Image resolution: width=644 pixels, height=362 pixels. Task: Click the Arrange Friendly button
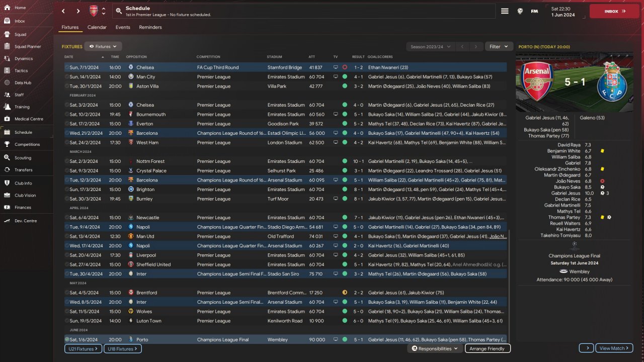pyautogui.click(x=487, y=348)
